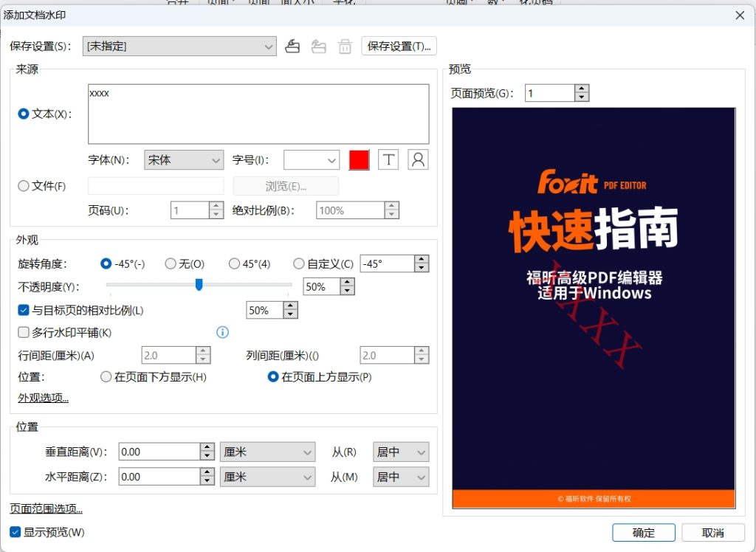Screen dimensions: 756x552
Task: Open the 字体 宋体 dropdown
Action: (x=184, y=160)
